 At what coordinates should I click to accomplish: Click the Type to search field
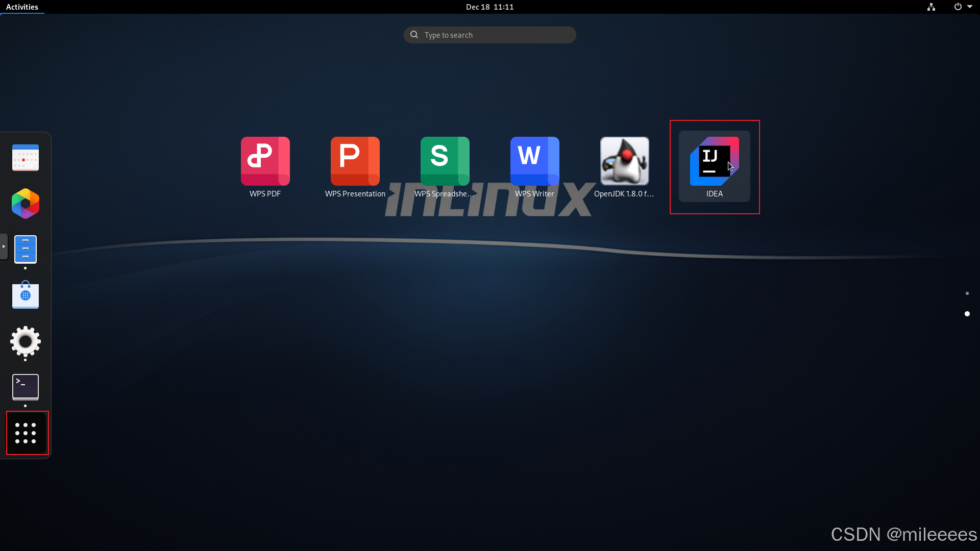[x=489, y=35]
